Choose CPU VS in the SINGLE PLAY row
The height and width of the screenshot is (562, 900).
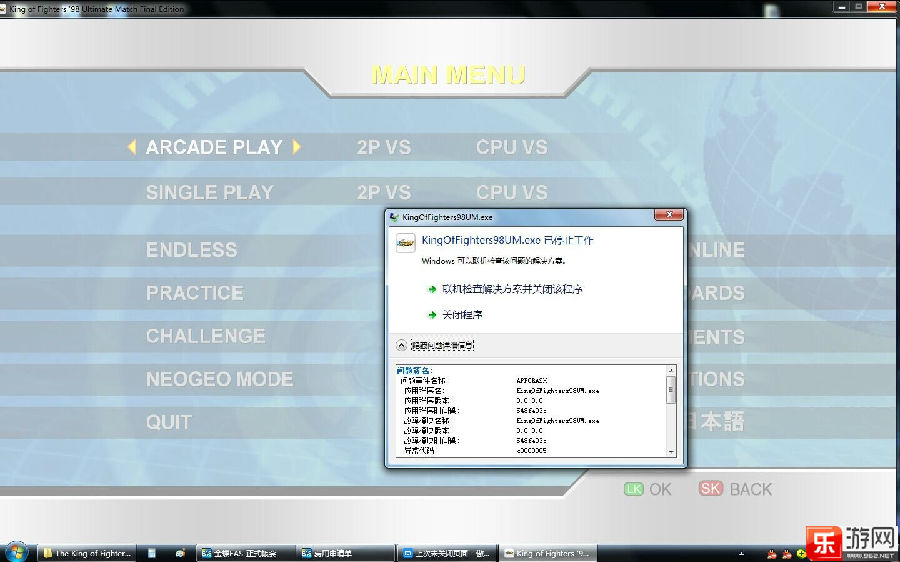(511, 192)
